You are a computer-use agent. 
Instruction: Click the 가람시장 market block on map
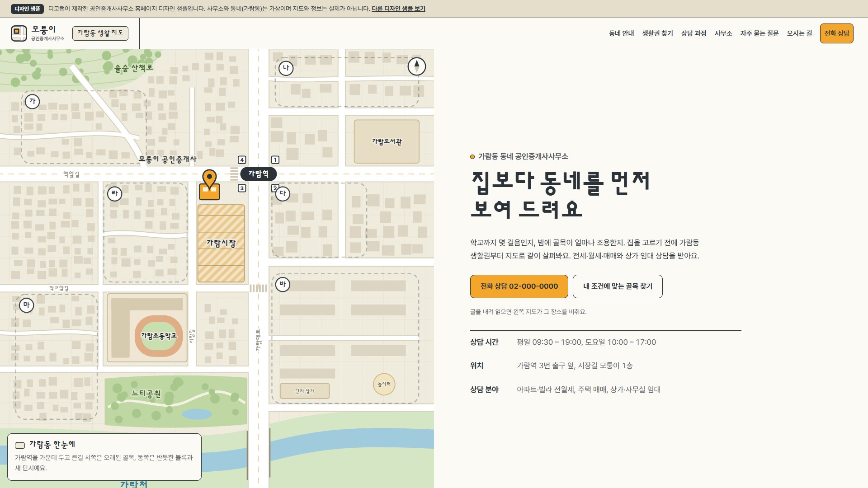221,243
